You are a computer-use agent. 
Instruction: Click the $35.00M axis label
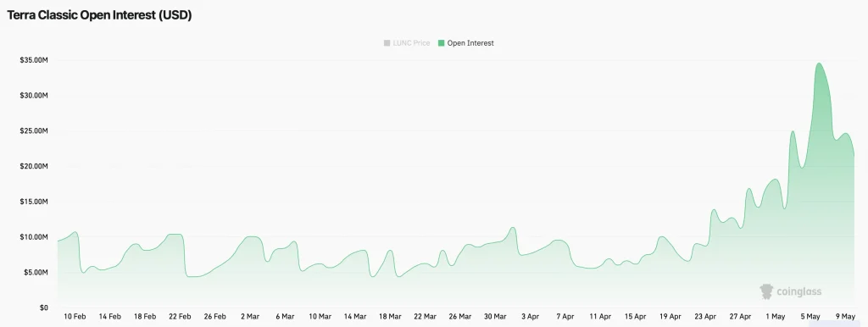coord(35,60)
